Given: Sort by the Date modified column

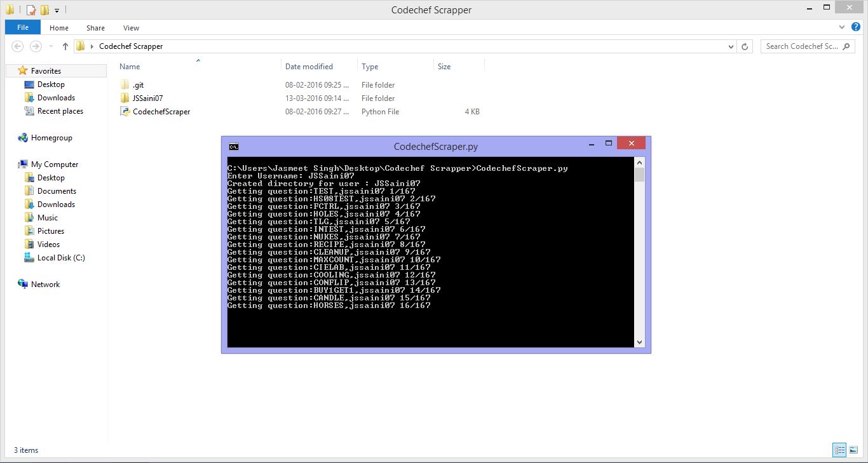Looking at the screenshot, I should pos(309,67).
